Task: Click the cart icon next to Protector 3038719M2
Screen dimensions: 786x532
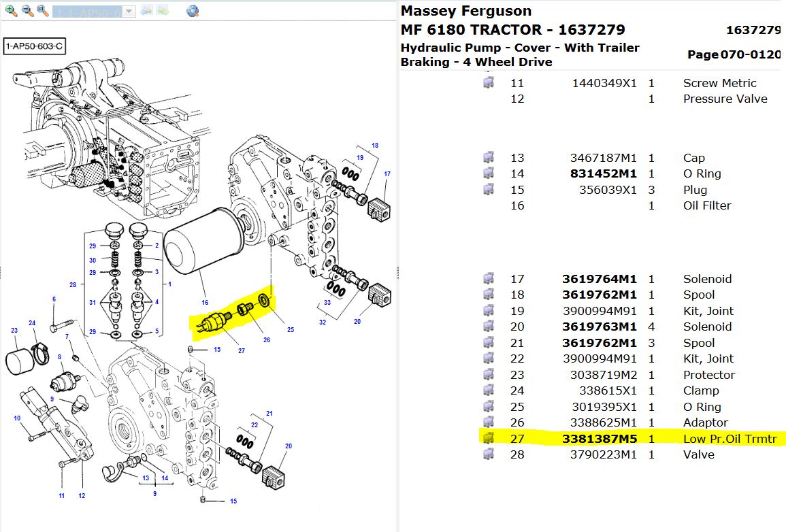Action: [489, 375]
